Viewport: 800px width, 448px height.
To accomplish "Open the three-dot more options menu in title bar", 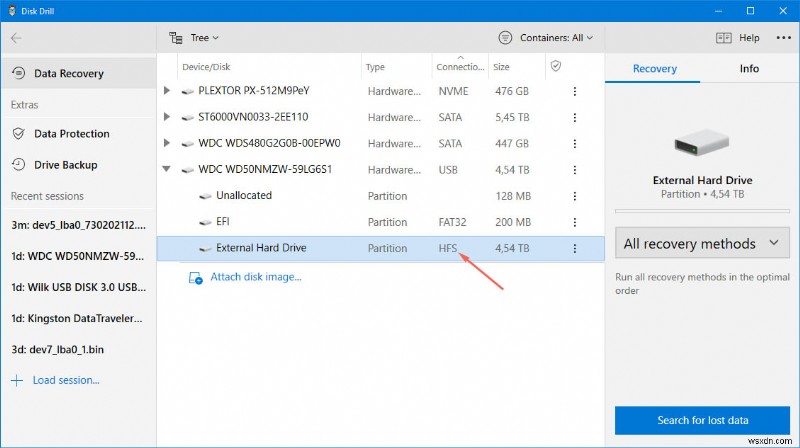I will point(781,38).
